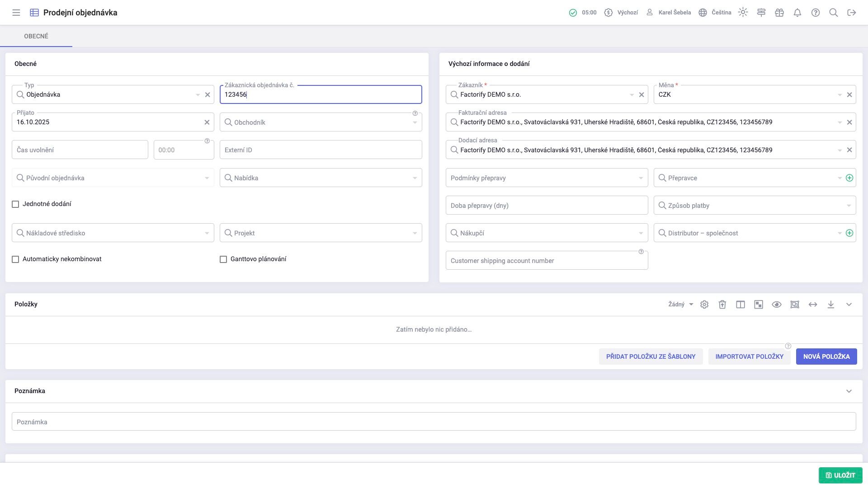Expand the Podmínky přepravy dropdown
Image resolution: width=868 pixels, height=488 pixels.
546,178
